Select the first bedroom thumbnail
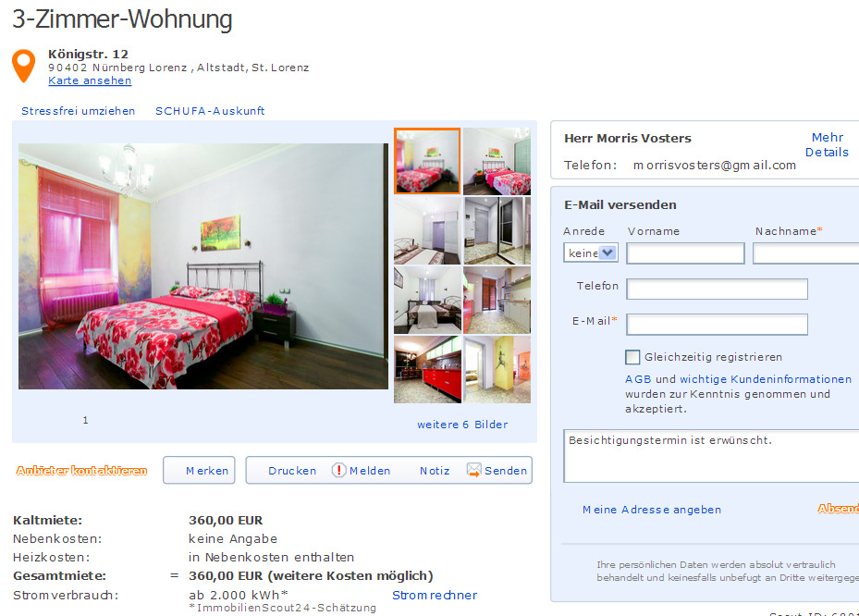Image resolution: width=859 pixels, height=616 pixels. 427,161
